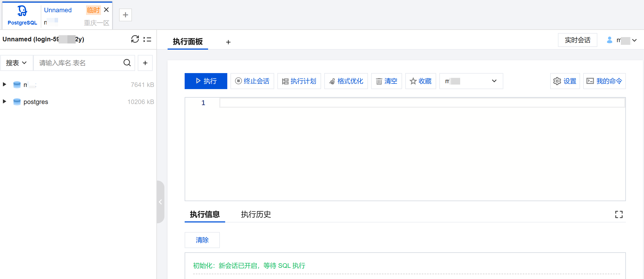Click the 清除 button
The width and height of the screenshot is (644, 279).
tap(202, 240)
